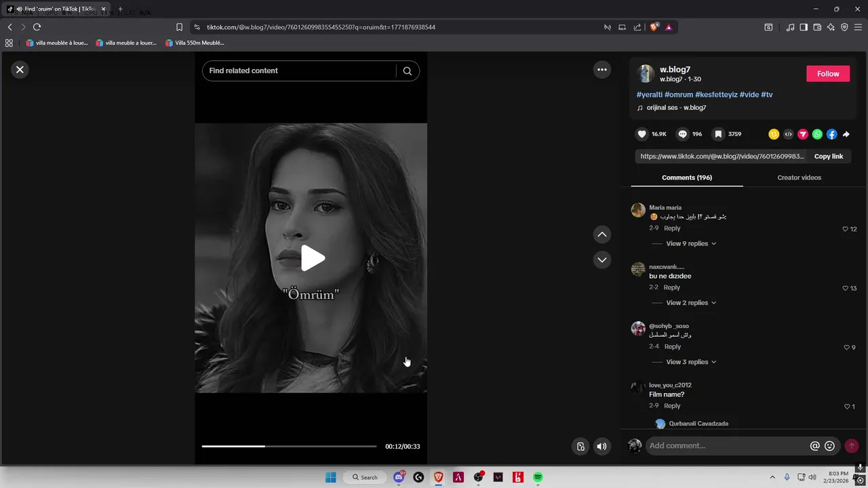Open the browser media control music icon
Viewport: 868px width, 488px height.
click(x=790, y=27)
